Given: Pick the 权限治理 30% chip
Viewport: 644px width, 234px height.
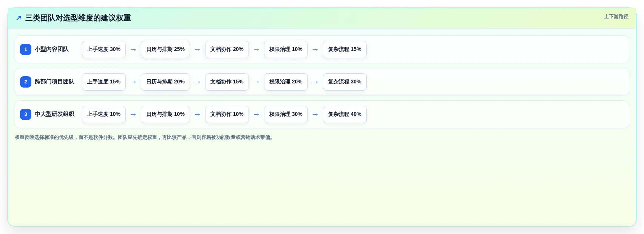Looking at the screenshot, I should [286, 114].
